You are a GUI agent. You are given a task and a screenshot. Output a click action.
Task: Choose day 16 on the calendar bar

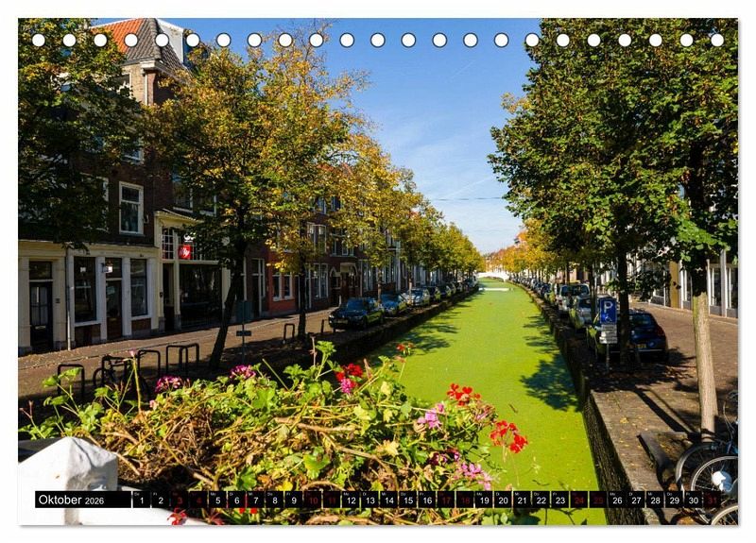point(427,500)
